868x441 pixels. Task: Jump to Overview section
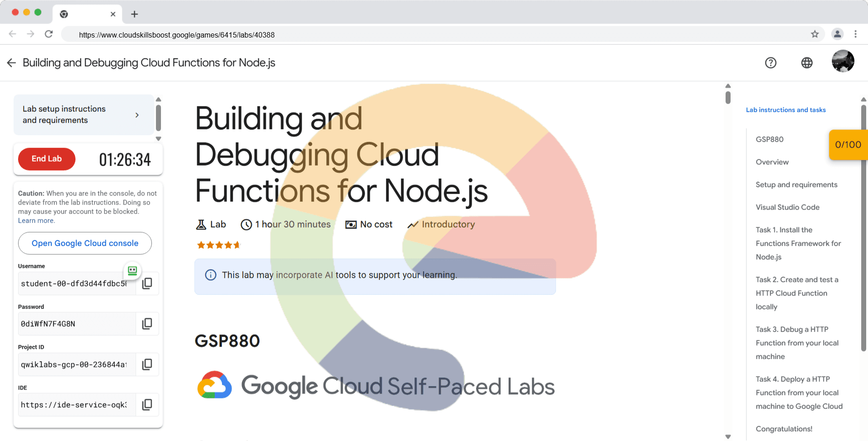pos(772,162)
